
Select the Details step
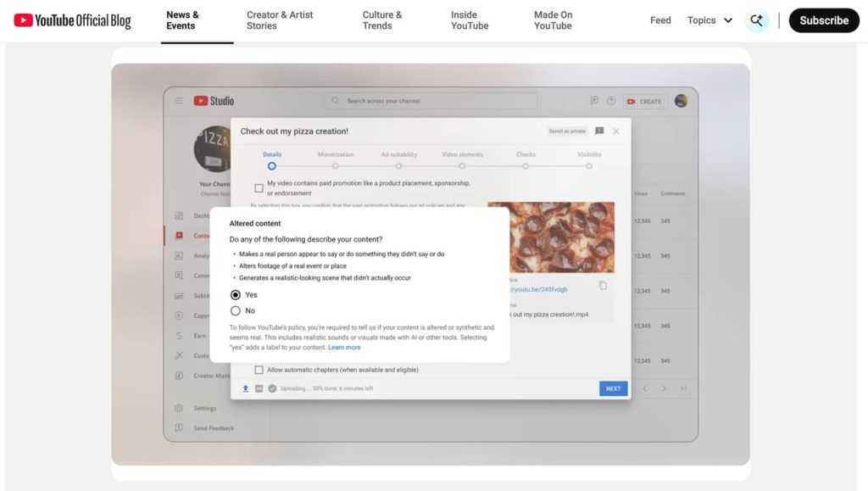coord(272,160)
